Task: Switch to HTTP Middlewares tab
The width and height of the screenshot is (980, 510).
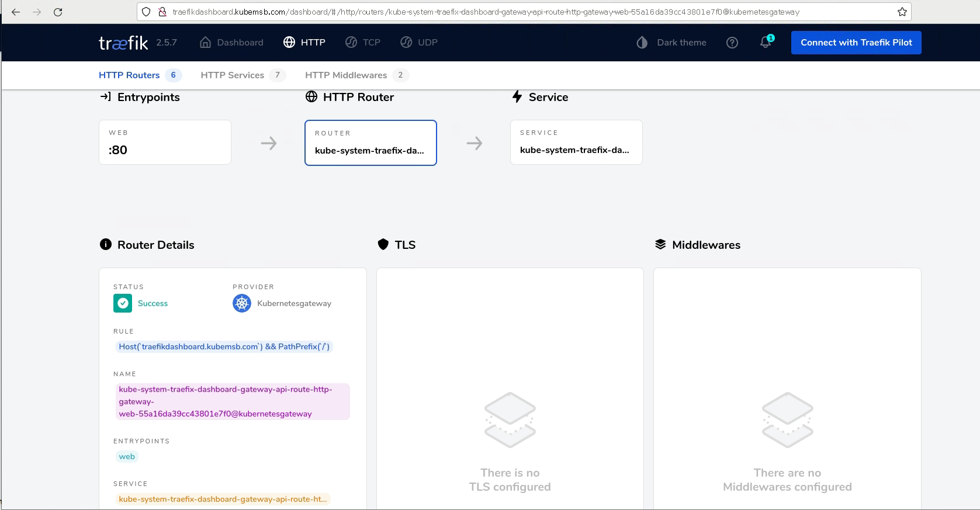Action: click(x=345, y=75)
